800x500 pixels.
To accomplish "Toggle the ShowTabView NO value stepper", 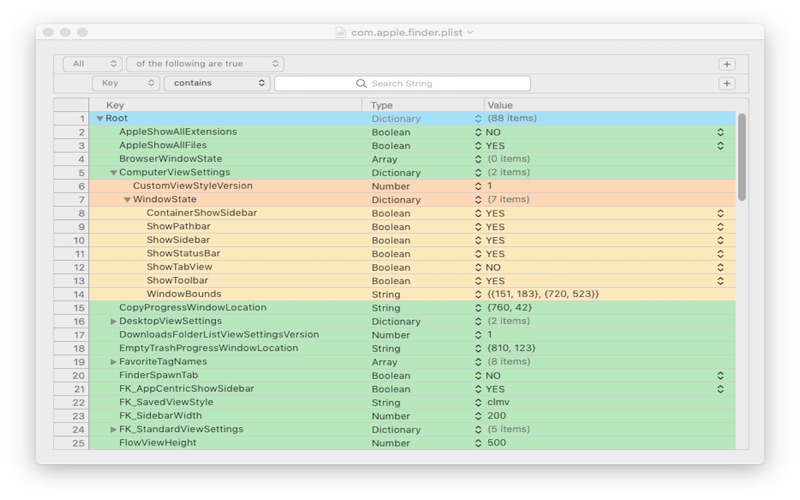I will [x=720, y=267].
